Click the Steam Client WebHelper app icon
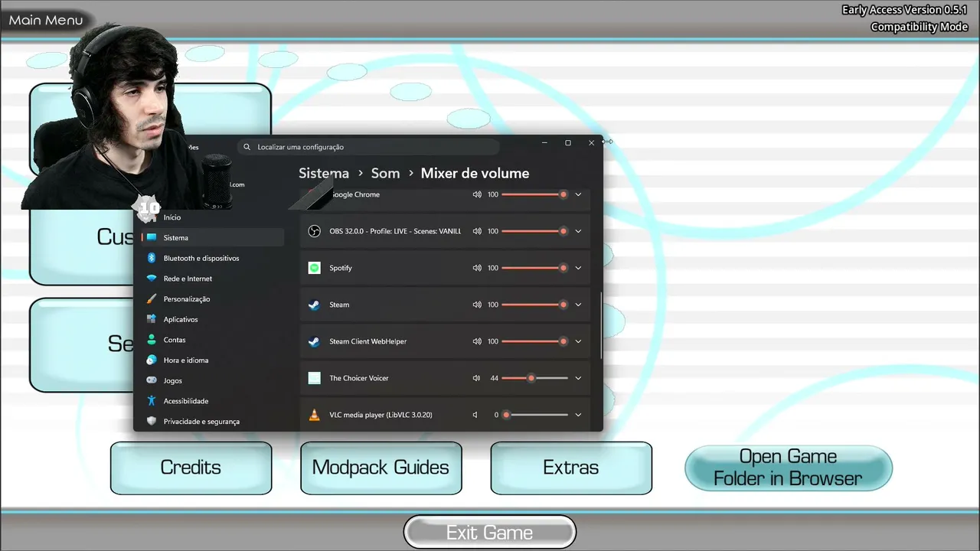This screenshot has height=551, width=980. click(x=314, y=341)
